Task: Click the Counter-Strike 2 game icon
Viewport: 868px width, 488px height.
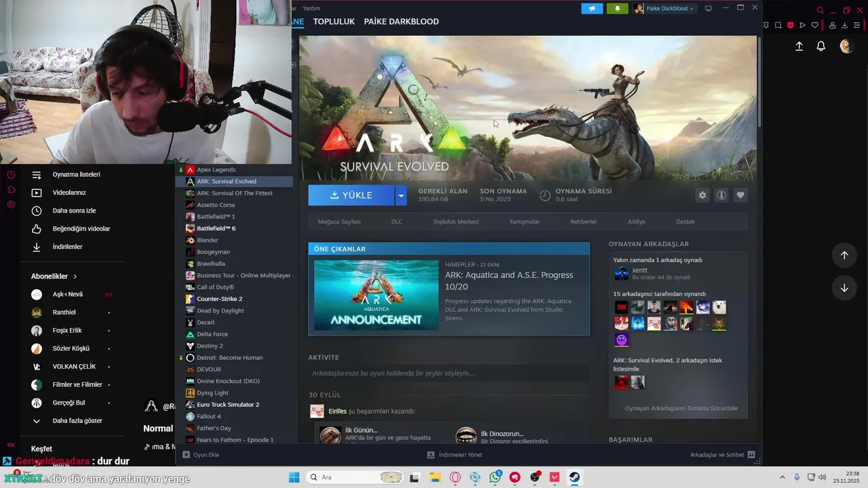Action: 191,299
